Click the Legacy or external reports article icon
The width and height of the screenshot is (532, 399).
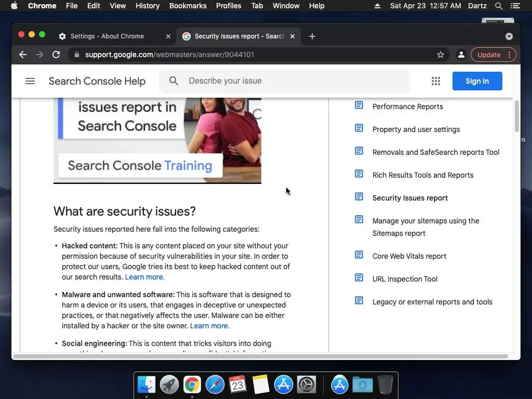click(x=359, y=301)
